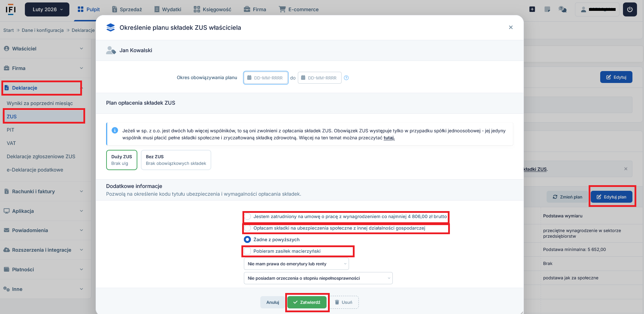Viewport: 644px width, 314px height.
Task: Click the power logout icon
Action: 630,9
